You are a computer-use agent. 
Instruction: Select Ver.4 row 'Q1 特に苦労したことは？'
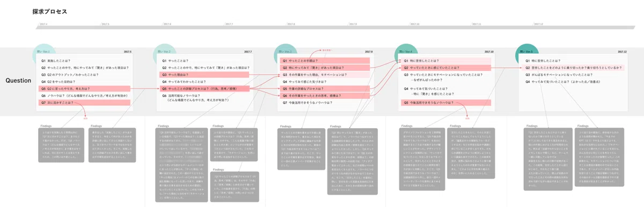447,61
